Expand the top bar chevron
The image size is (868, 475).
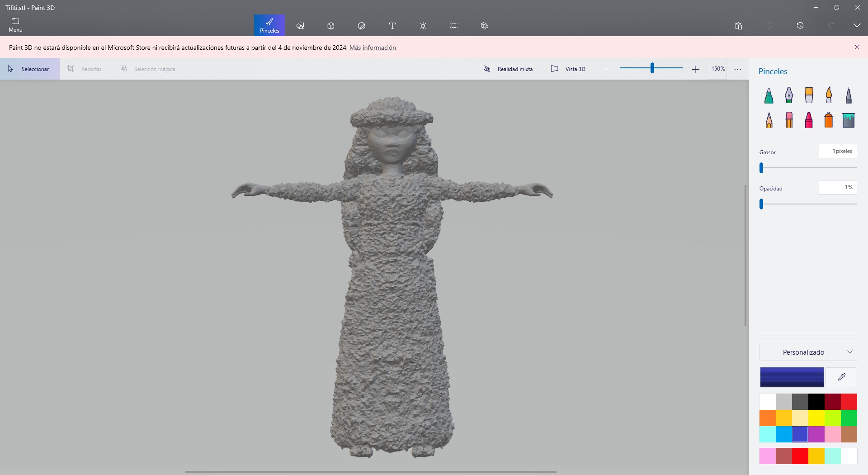coord(857,26)
